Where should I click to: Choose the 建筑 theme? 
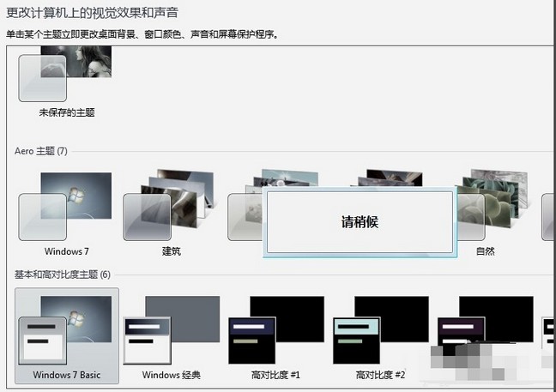(x=169, y=205)
